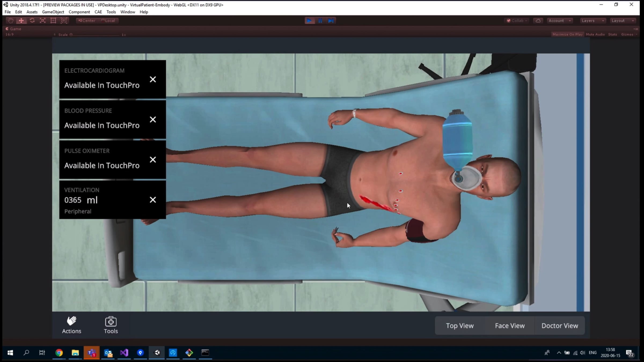Toggle Maximize On Play
Viewport: 644px width, 362px height.
(568, 34)
